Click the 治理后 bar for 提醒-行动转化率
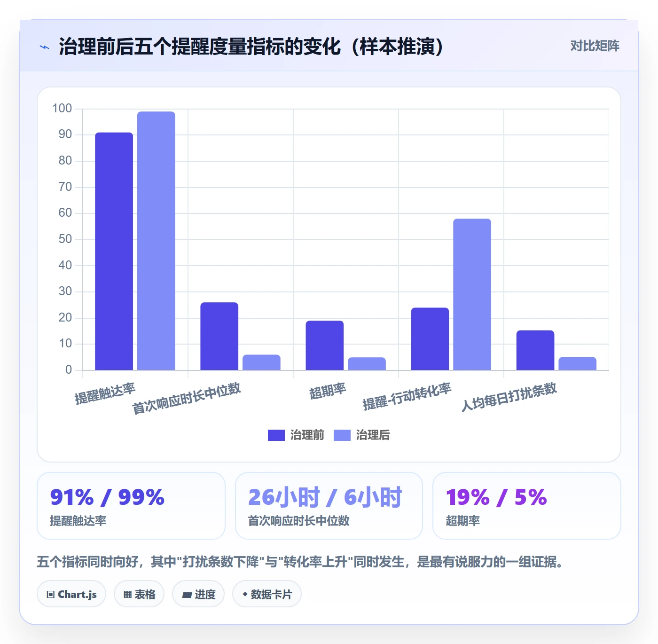Image resolution: width=658 pixels, height=644 pixels. pos(472,294)
